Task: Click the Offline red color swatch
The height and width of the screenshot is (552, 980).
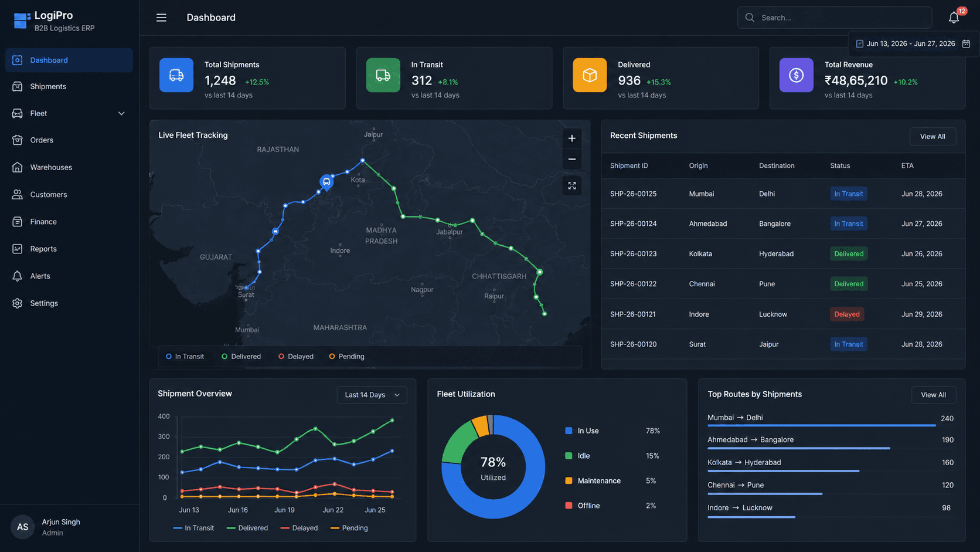Action: pyautogui.click(x=569, y=506)
